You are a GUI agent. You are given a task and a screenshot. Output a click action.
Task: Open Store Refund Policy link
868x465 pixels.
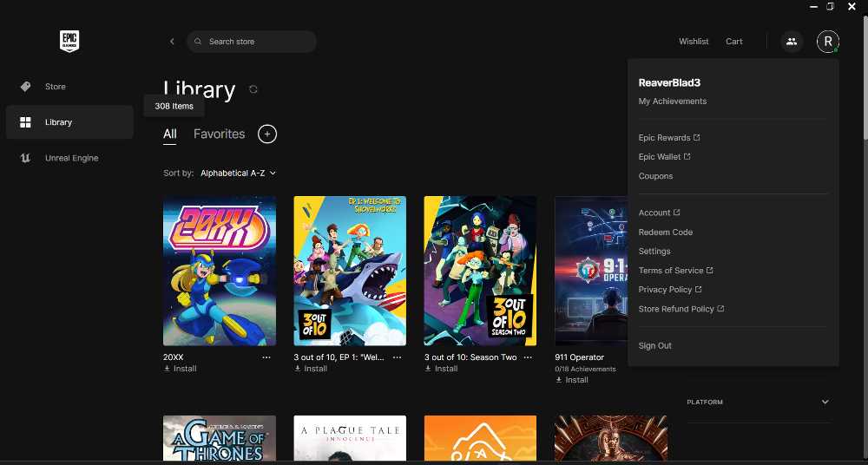681,310
